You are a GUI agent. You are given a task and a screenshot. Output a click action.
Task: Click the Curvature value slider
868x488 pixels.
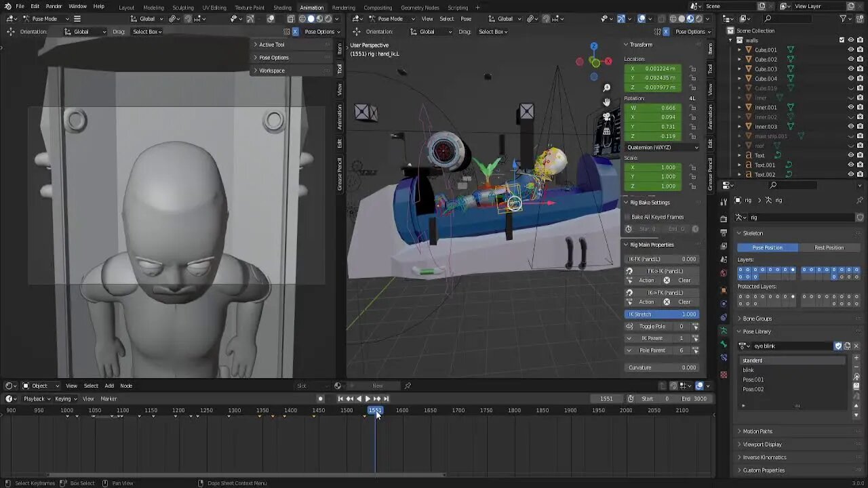pos(662,367)
